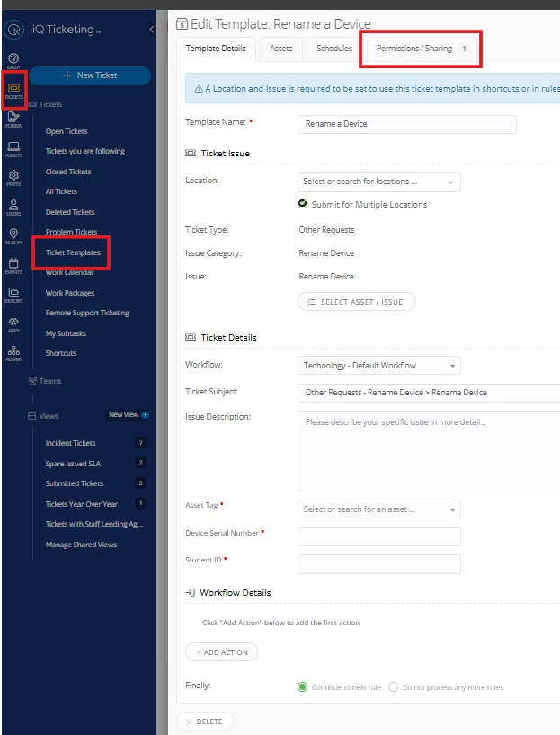Open Manage Shared Views
Image resolution: width=560 pixels, height=735 pixels.
pos(81,545)
